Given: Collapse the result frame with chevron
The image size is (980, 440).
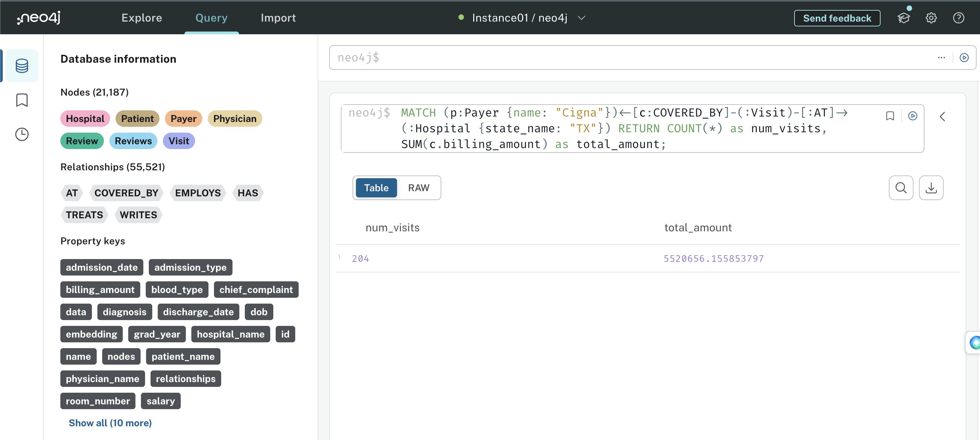Looking at the screenshot, I should click(x=942, y=117).
